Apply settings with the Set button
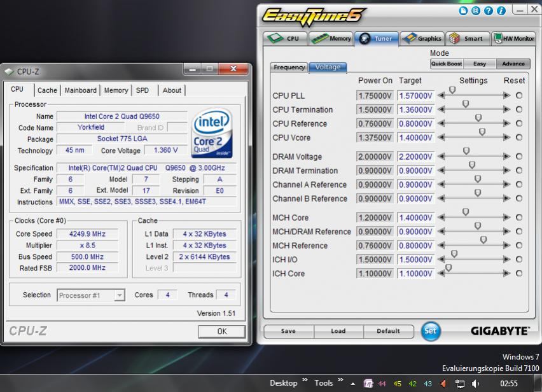Screen dimensions: 542x392 point(430,331)
